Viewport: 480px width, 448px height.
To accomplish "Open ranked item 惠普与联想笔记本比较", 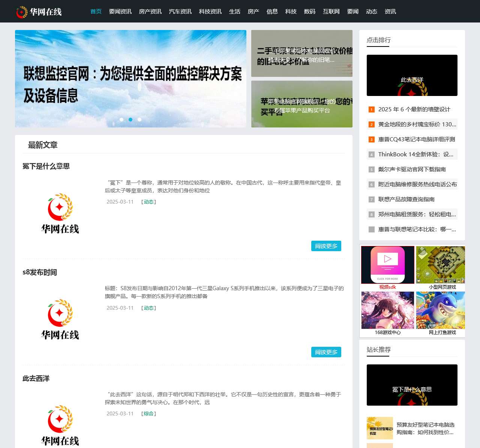I will click(x=417, y=229).
